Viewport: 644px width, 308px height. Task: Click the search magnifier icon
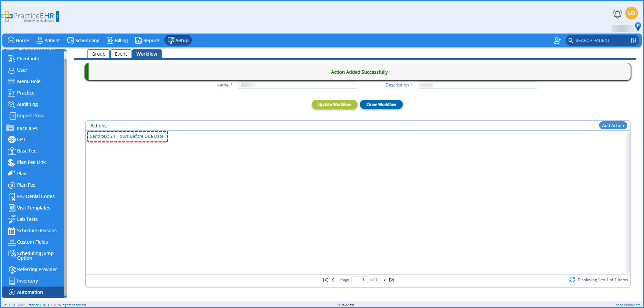point(571,41)
